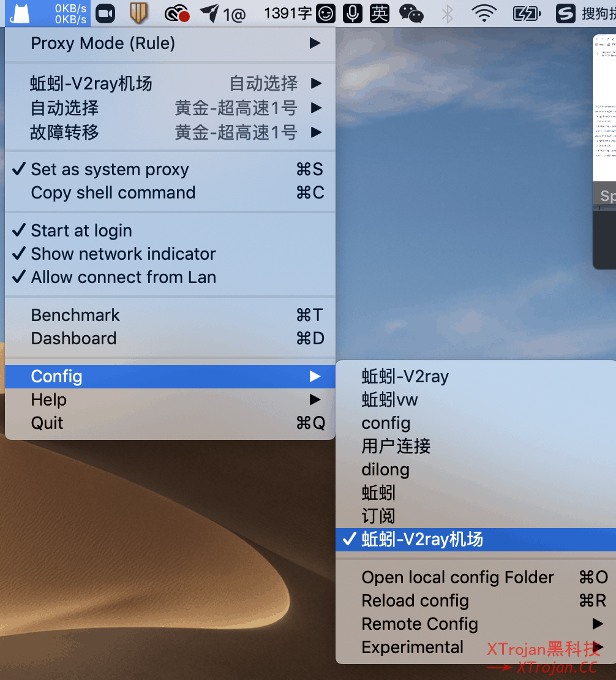Image resolution: width=616 pixels, height=680 pixels.
Task: Select the 用户连接 config entry
Action: (x=476, y=446)
